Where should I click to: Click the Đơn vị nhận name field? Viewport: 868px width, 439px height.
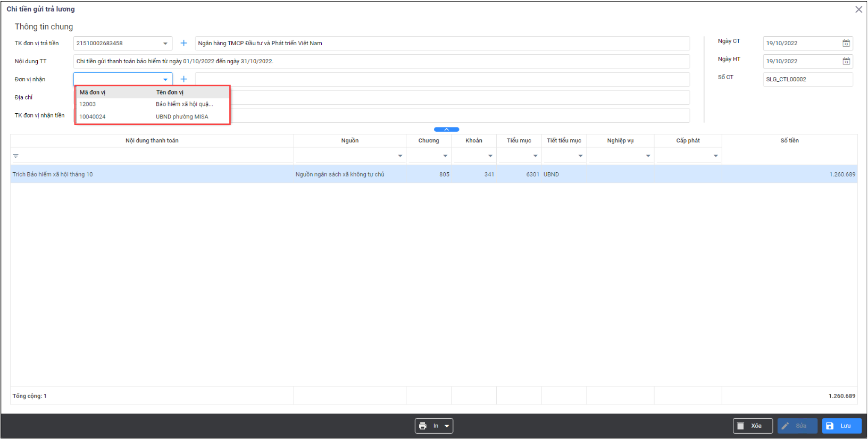[443, 79]
